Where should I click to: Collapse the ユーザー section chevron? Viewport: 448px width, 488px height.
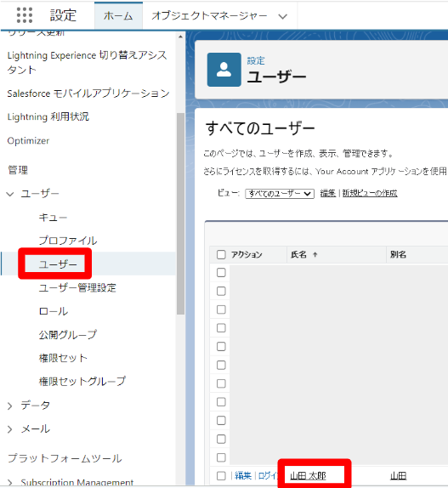10,194
